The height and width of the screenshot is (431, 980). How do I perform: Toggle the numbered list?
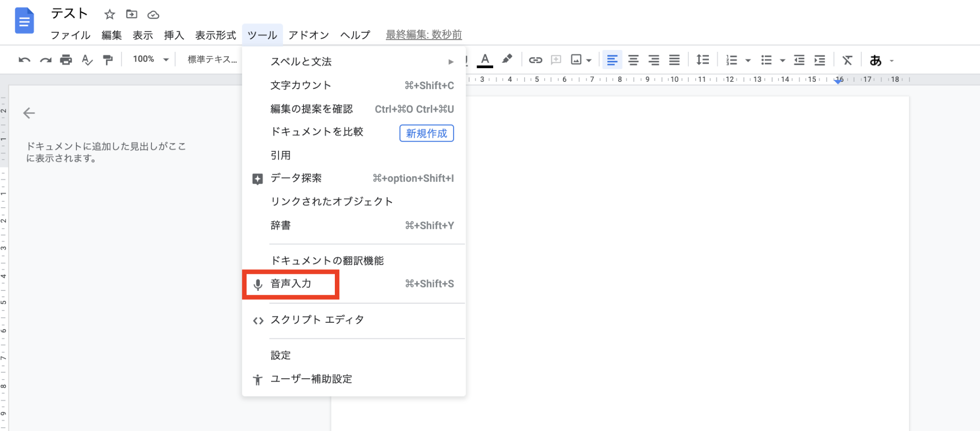coord(731,60)
